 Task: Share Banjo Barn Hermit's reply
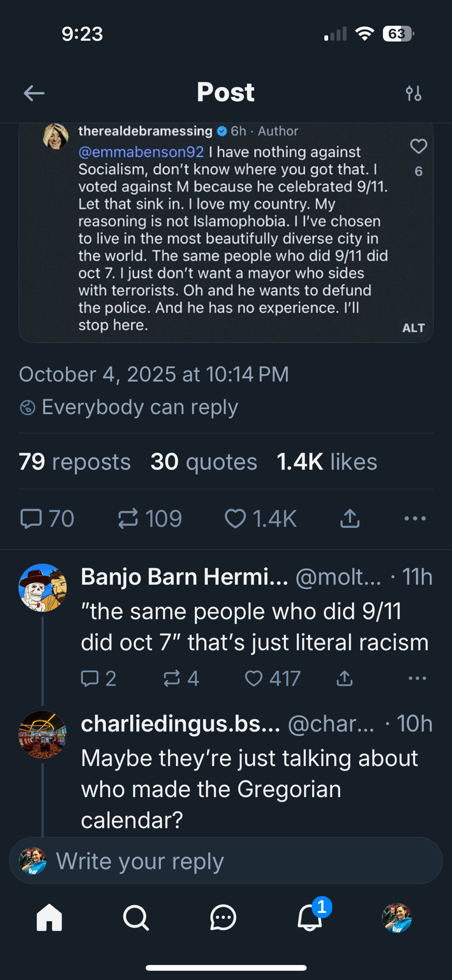pyautogui.click(x=345, y=679)
